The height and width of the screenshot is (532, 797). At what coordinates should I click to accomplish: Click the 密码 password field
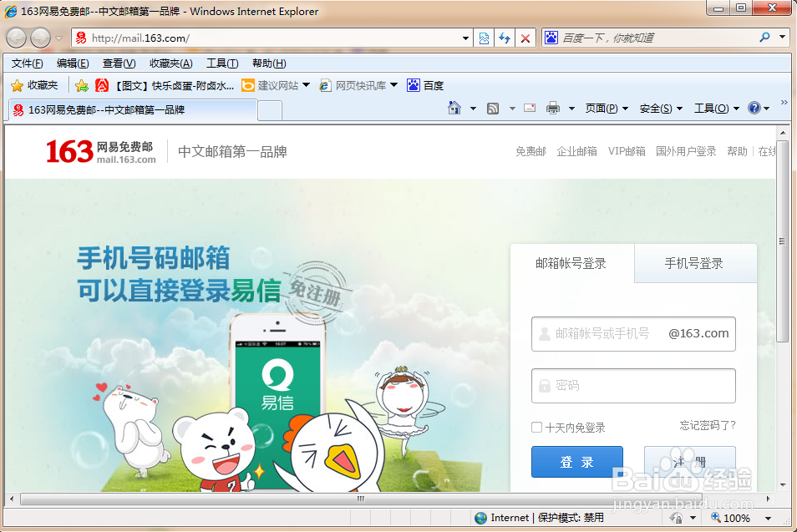point(633,386)
